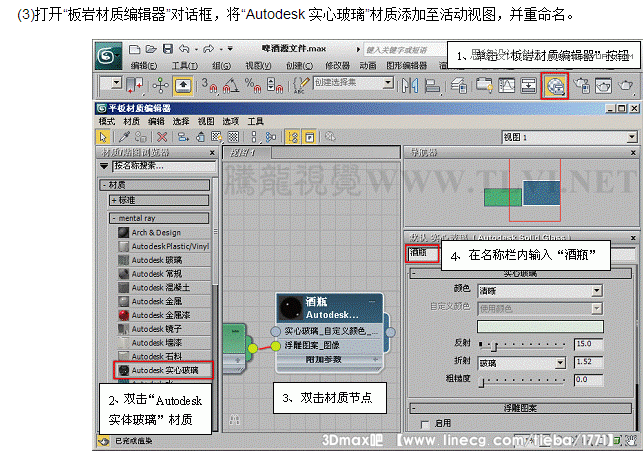The image size is (643, 457).
Task: Open Render Setup teapot icon
Action: 581,85
